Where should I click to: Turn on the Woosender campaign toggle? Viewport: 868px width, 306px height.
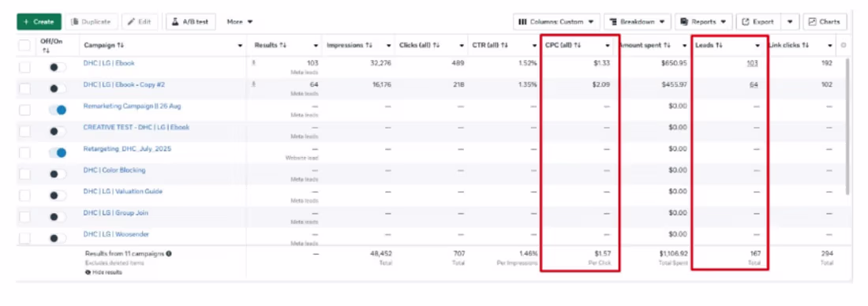point(57,238)
